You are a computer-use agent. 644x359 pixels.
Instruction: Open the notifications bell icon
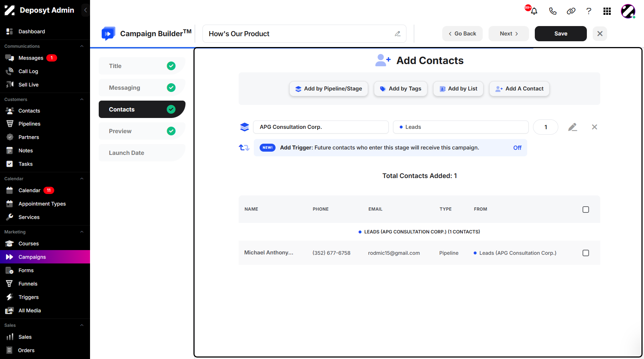tap(534, 11)
